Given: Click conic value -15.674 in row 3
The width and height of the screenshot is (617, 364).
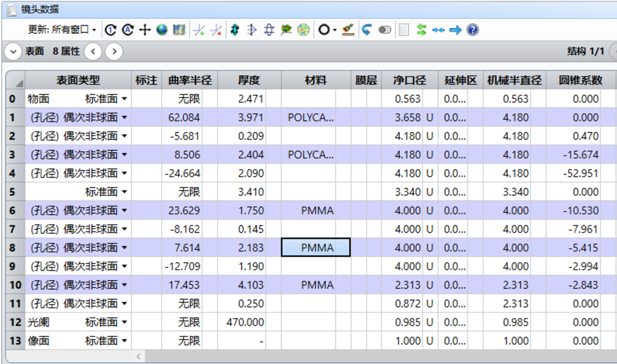Looking at the screenshot, I should 581,155.
